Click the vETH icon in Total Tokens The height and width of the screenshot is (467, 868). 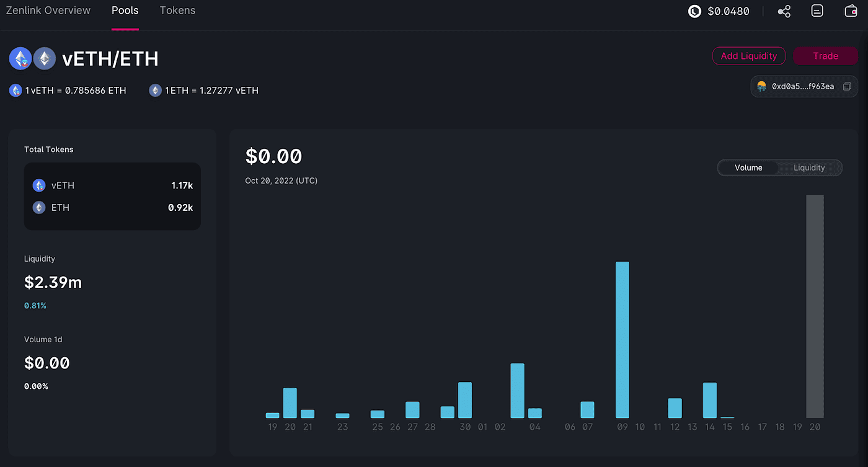39,185
